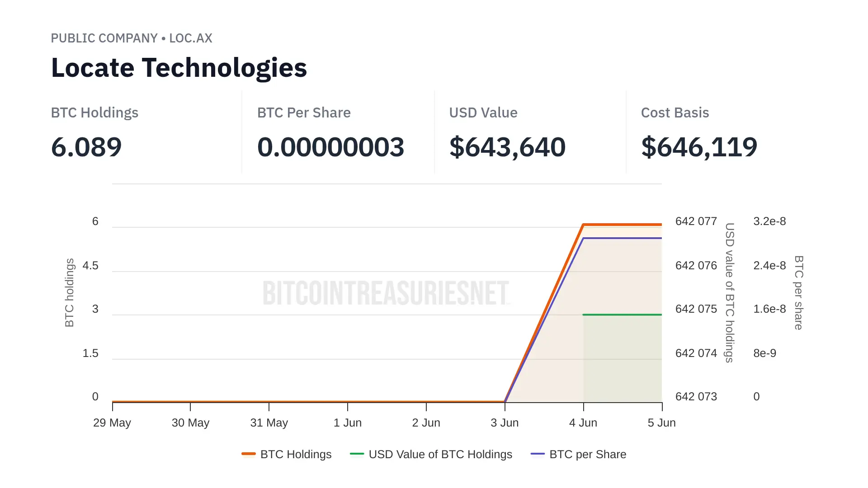Click the orange BTC Holdings legend marker
The width and height of the screenshot is (868, 488).
pos(249,454)
